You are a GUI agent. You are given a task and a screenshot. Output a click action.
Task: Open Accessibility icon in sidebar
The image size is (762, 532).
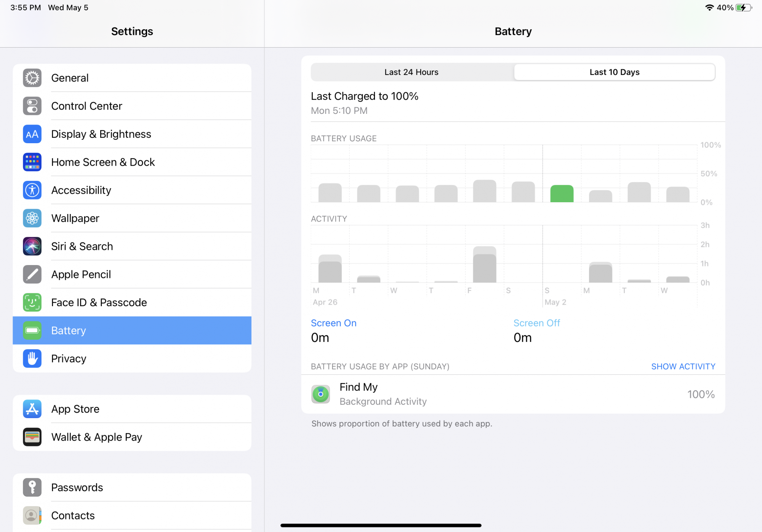coord(32,190)
